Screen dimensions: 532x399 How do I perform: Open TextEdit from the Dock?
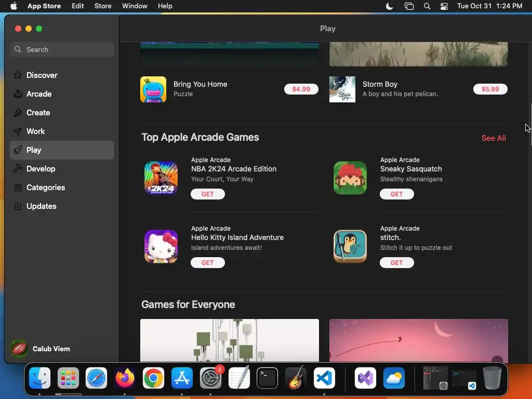tap(239, 378)
